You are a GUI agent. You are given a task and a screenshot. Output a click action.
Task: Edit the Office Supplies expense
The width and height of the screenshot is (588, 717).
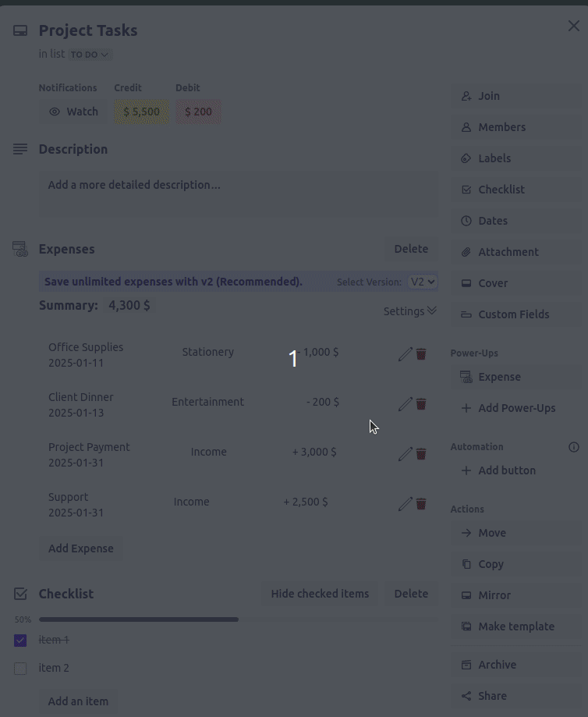405,353
